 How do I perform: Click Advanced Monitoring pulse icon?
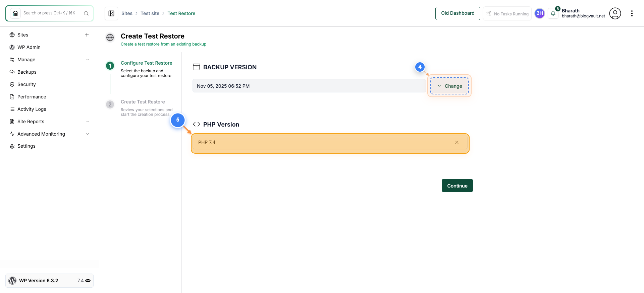coord(12,134)
